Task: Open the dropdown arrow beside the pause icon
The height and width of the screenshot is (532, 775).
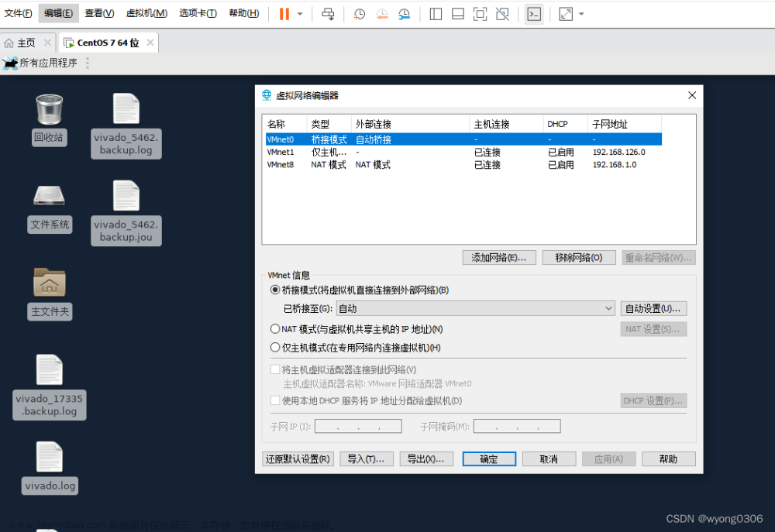Action: point(300,14)
